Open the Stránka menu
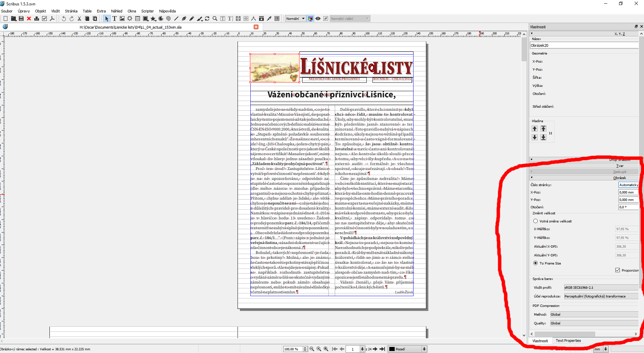The height and width of the screenshot is (353, 644). 71,11
